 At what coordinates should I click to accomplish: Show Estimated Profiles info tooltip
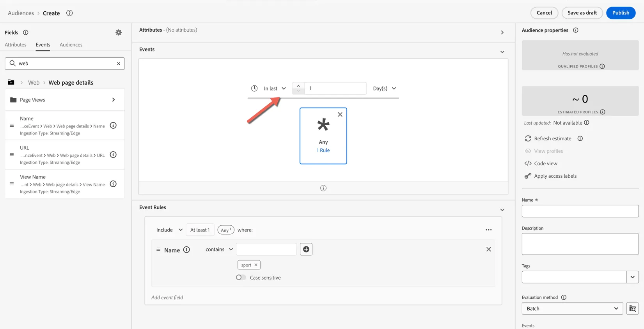603,112
